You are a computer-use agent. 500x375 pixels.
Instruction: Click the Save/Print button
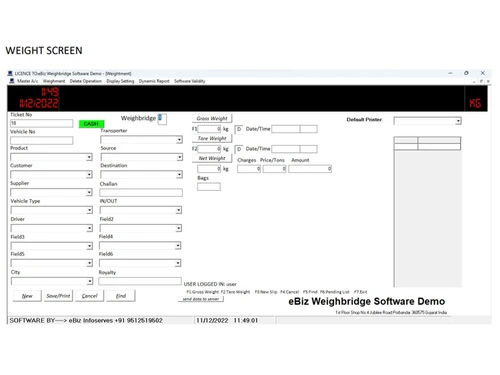(58, 296)
